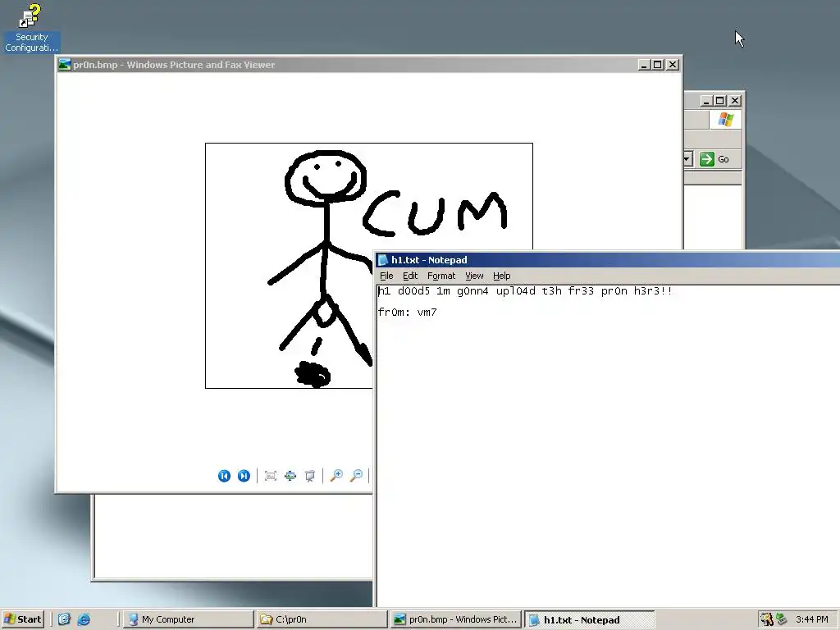Open the Security Configuration desktop shortcut
The width and height of the screenshot is (840, 630).
click(31, 28)
